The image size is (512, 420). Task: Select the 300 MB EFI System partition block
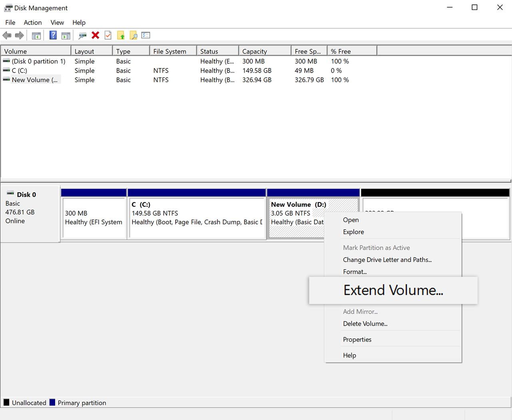(94, 218)
